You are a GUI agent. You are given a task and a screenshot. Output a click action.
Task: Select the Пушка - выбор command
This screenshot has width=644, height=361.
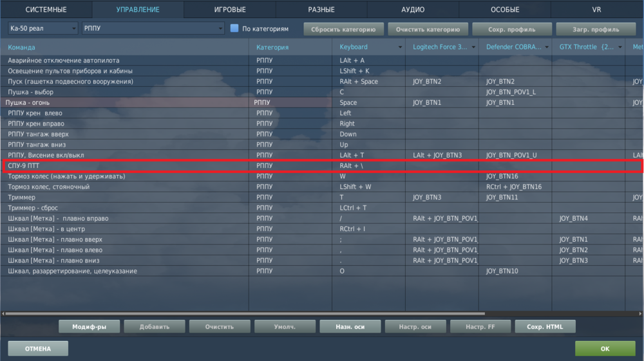pyautogui.click(x=322, y=92)
